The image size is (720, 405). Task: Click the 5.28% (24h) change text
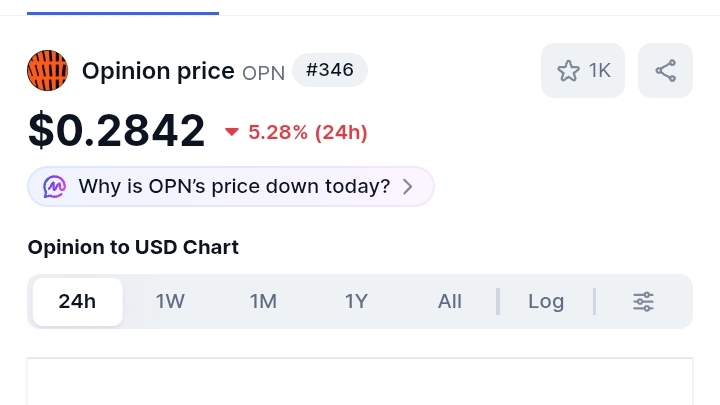308,132
